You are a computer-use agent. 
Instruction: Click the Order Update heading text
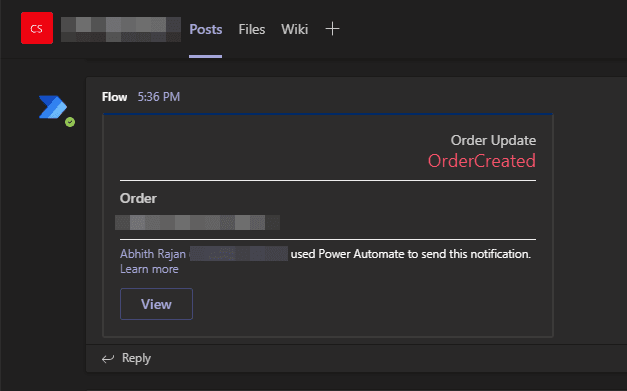click(493, 140)
